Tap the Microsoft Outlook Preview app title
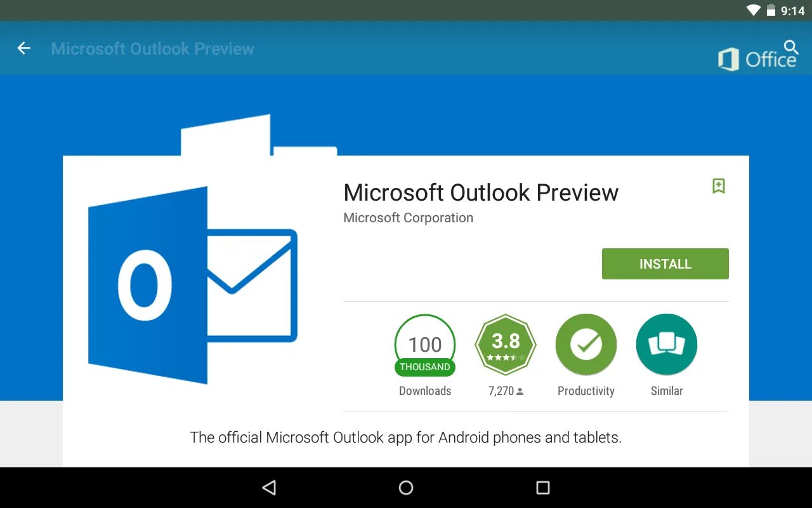The image size is (812, 508). click(481, 192)
